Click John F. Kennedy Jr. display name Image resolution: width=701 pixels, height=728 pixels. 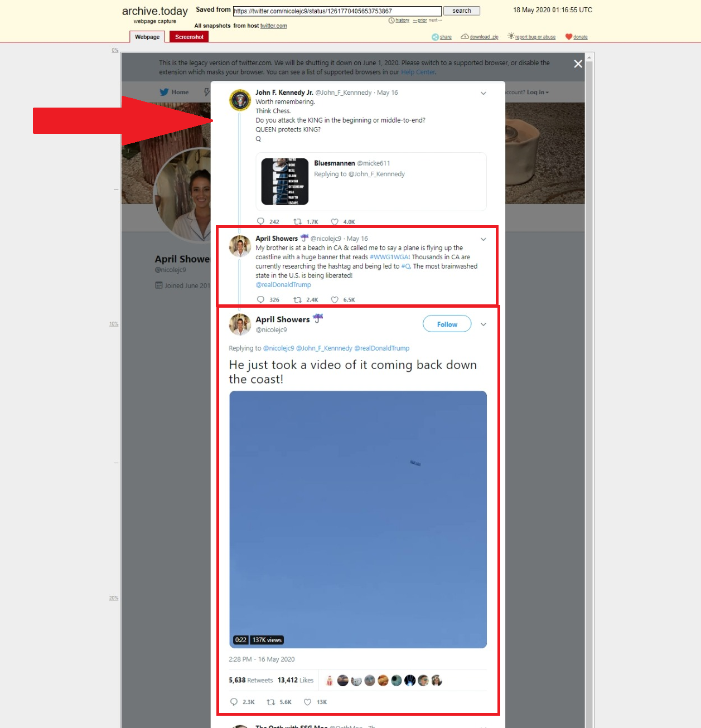click(x=284, y=93)
